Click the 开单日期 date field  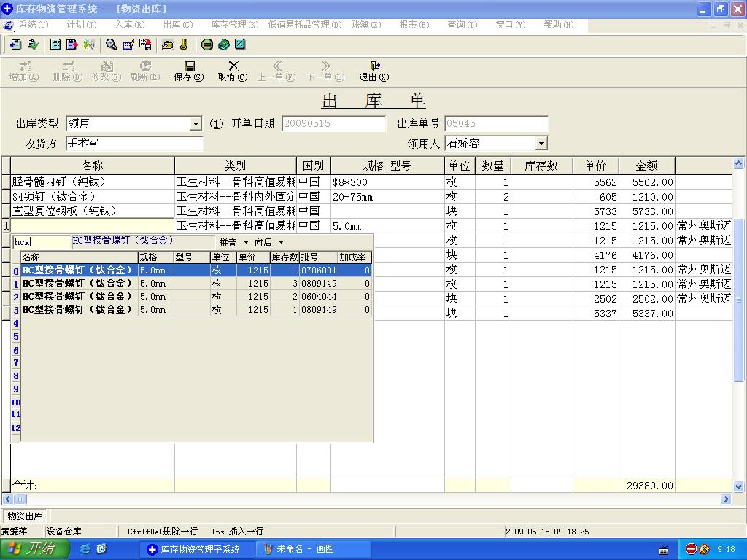pos(333,124)
